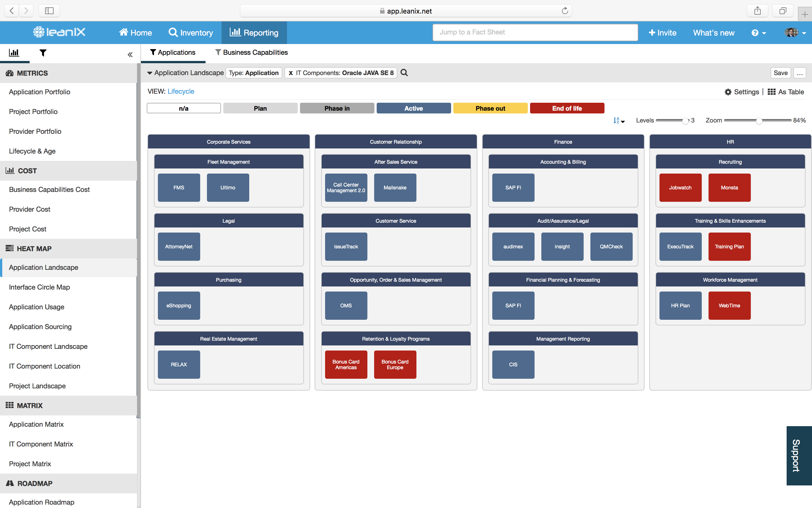812x508 pixels.
Task: Open the sort order A-Z dropdown
Action: point(619,120)
